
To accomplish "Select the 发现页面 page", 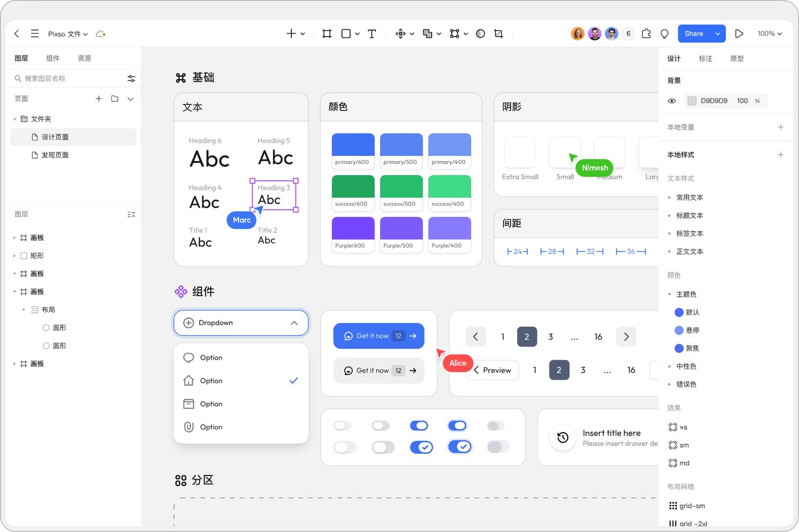I will 73,155.
